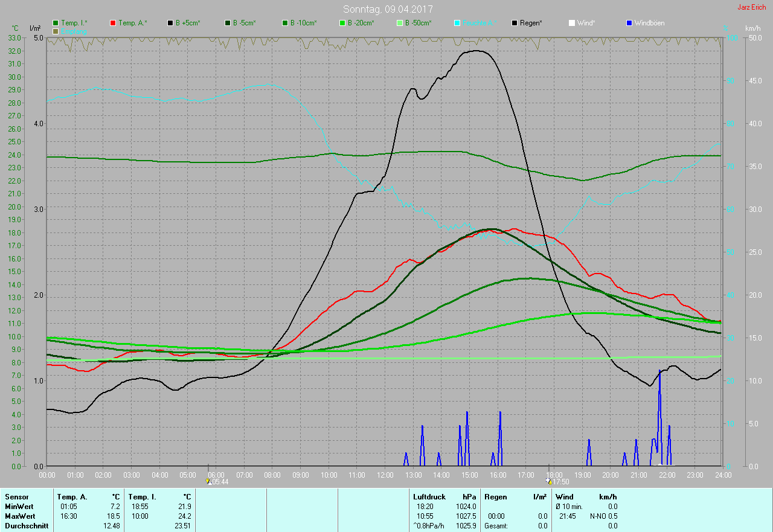773x532 pixels.
Task: Click the 06:00 time axis label
Action: click(x=216, y=475)
